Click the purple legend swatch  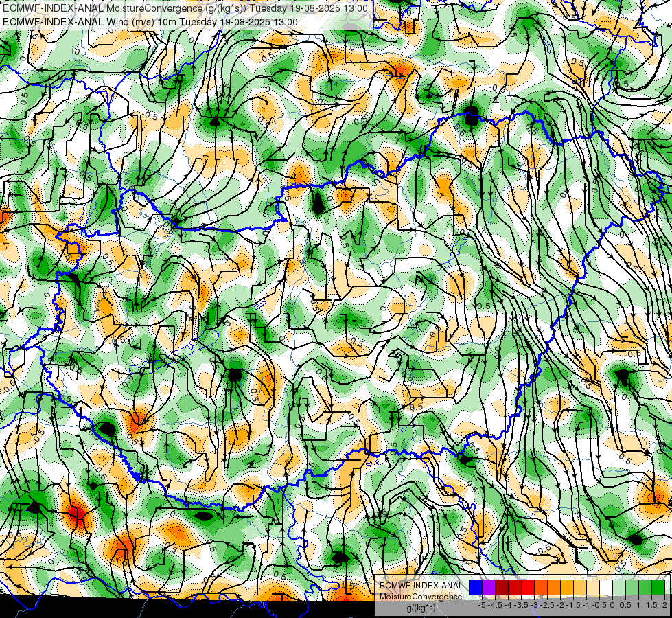[489, 588]
